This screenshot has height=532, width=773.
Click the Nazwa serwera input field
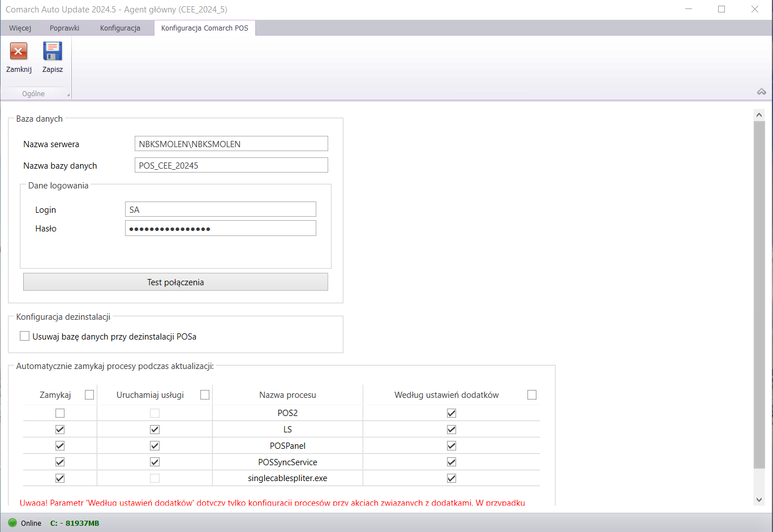231,144
